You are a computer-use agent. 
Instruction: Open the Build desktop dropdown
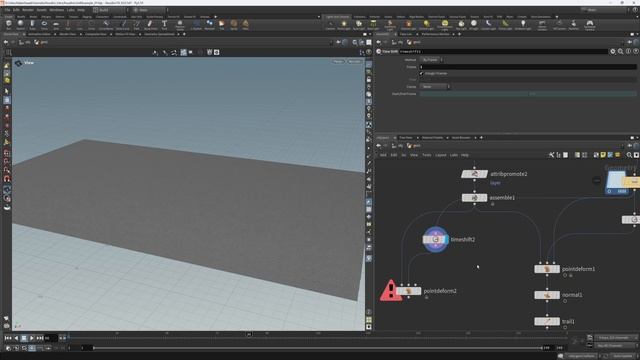coord(109,10)
